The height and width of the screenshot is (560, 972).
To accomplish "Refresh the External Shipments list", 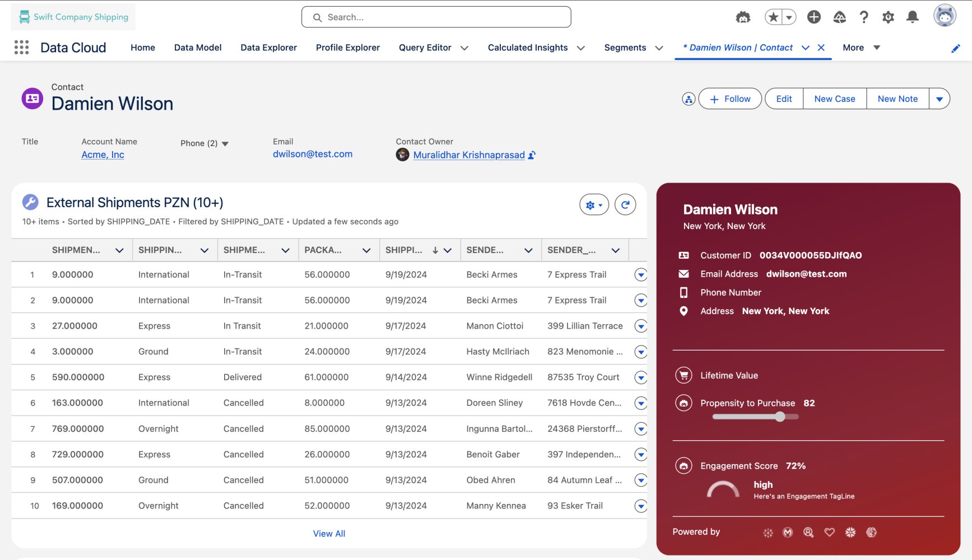I will pos(625,204).
